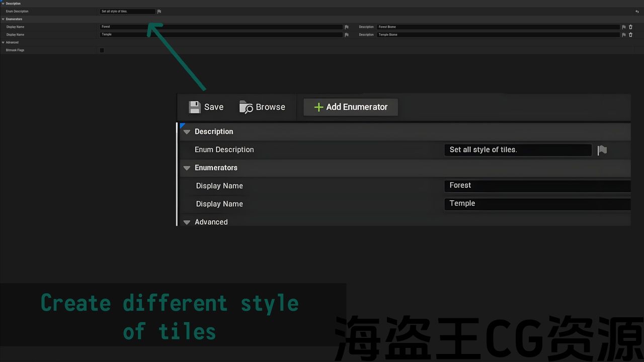Collapse the Enumerators section in enlarged inset
The image size is (644, 362).
[187, 168]
